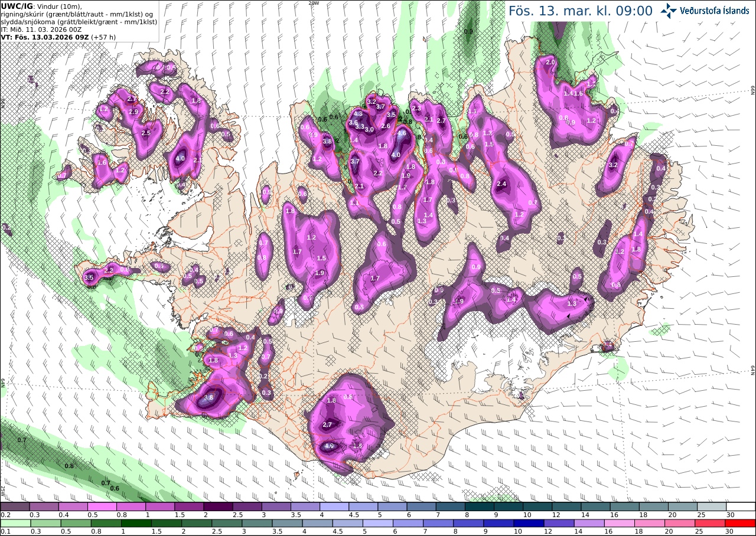Screen dimensions: 756x536
Task: Click the '4.9' snowfall value in south Iceland
Action: tap(330, 446)
